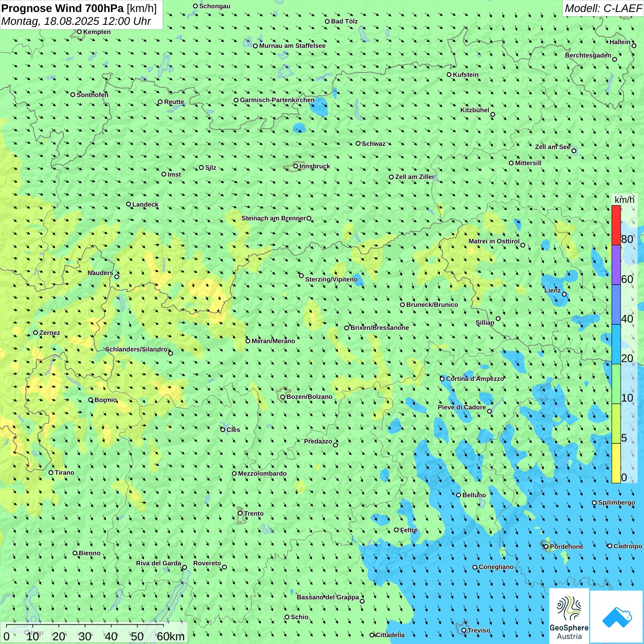Click the blue cloud logo icon
The height and width of the screenshot is (644, 644).
point(616,617)
